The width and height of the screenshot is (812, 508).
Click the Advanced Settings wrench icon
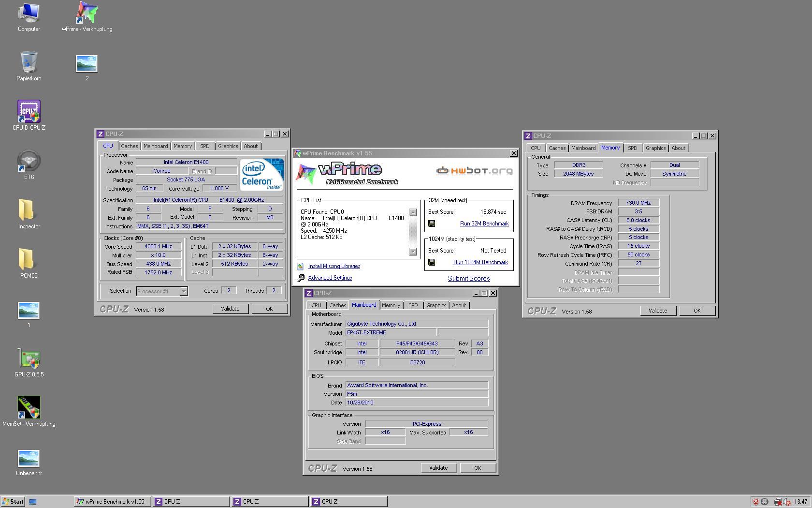tap(301, 278)
